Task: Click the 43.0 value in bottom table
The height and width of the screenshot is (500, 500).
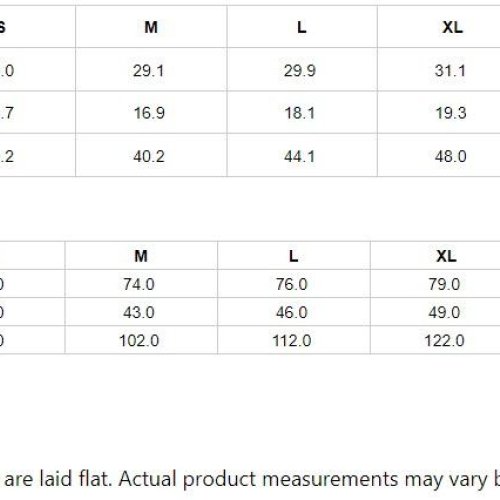Action: (139, 312)
